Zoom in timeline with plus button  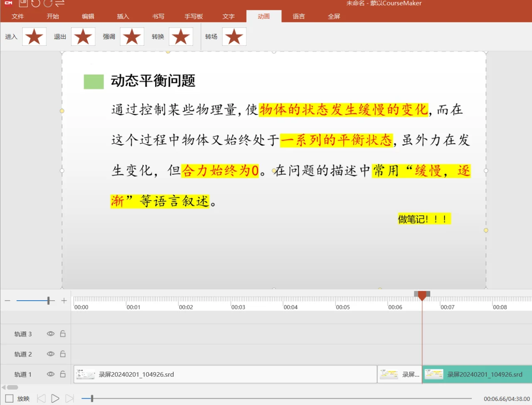click(64, 300)
